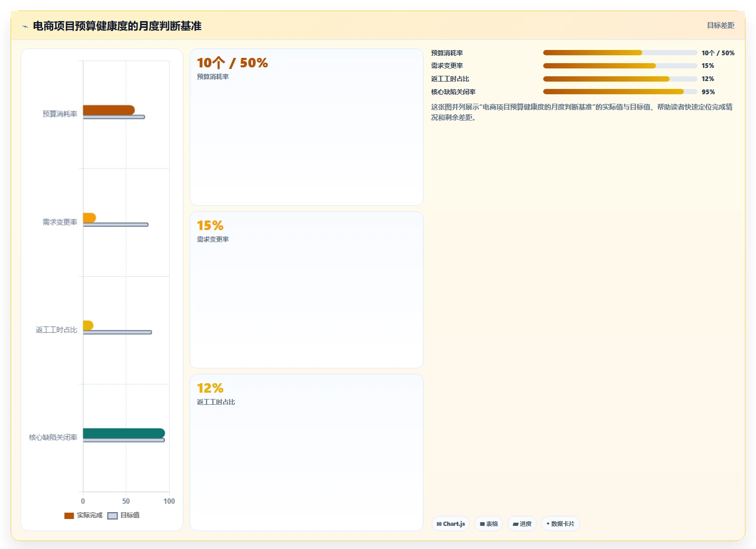
Task: Click the 12% value in the progress list
Action: click(x=708, y=79)
